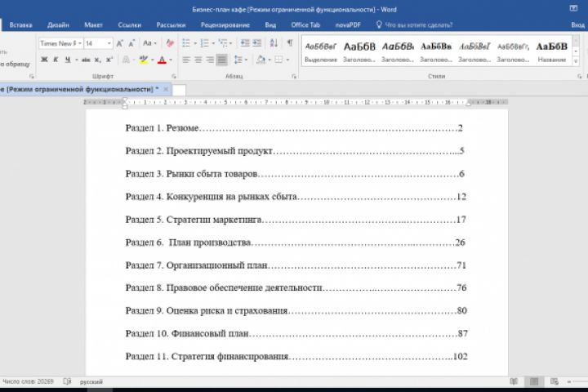The image size is (588, 392).
Task: Toggle Print Layout view in status bar
Action: pos(534,381)
